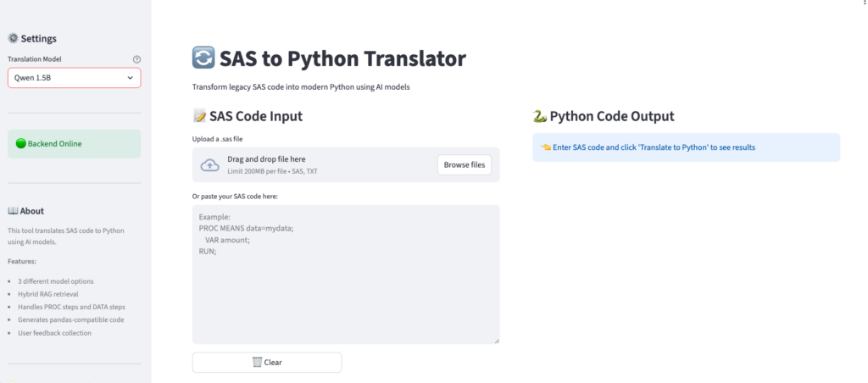The width and height of the screenshot is (868, 383).
Task: Click the cloud upload icon
Action: [x=209, y=165]
